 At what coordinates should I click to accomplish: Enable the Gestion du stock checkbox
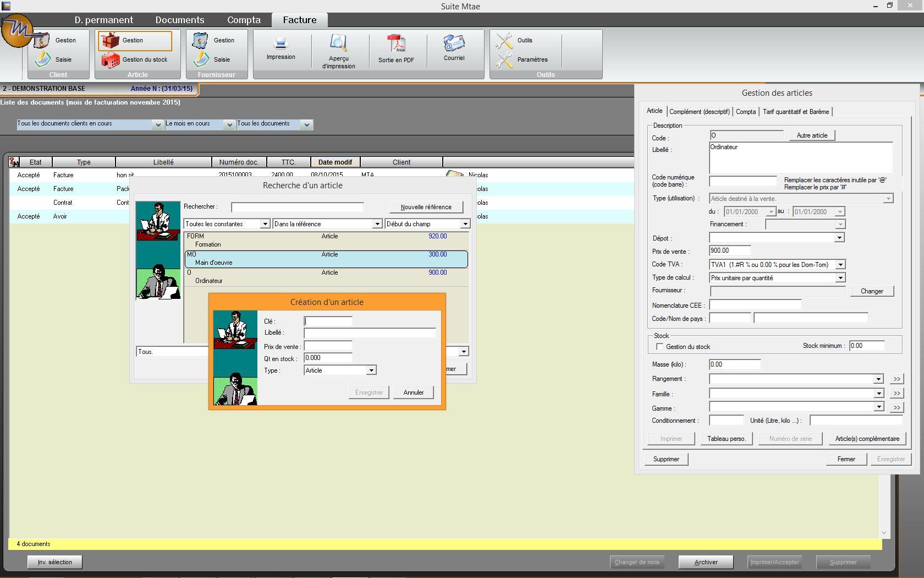659,346
